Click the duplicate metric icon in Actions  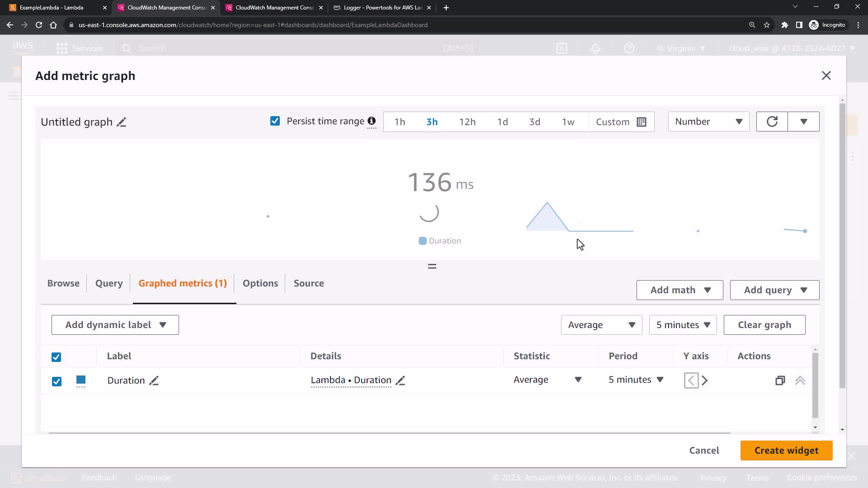pos(780,380)
